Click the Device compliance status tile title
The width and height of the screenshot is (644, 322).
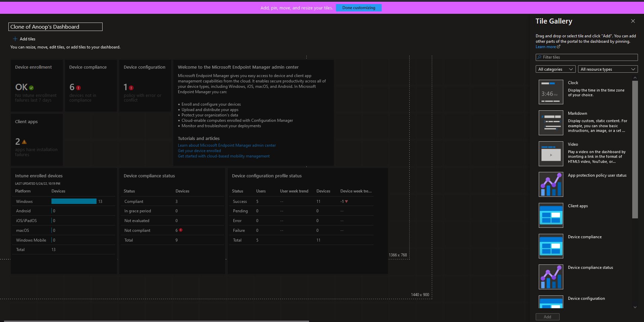pos(149,176)
